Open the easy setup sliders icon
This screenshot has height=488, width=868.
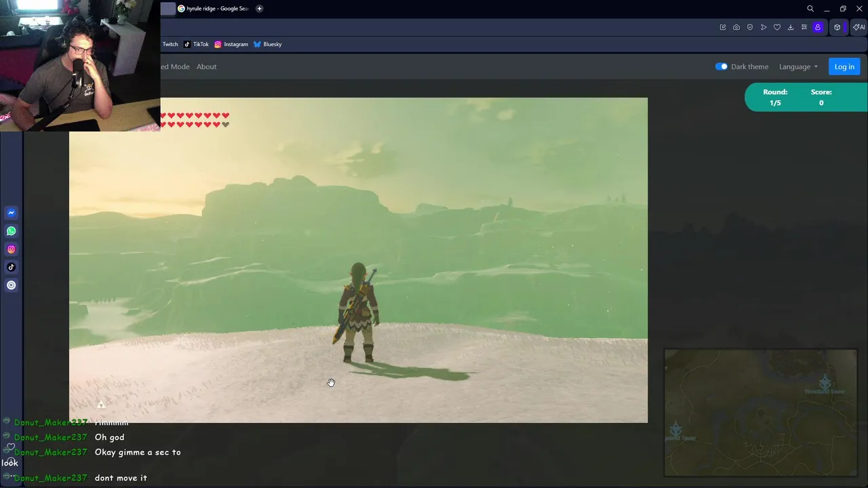pos(804,27)
